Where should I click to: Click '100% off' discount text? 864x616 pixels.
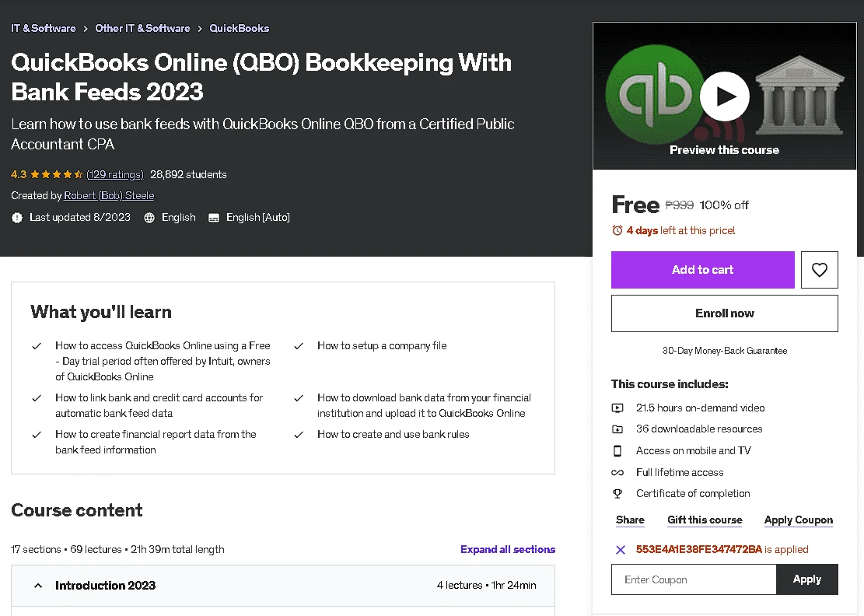[724, 205]
